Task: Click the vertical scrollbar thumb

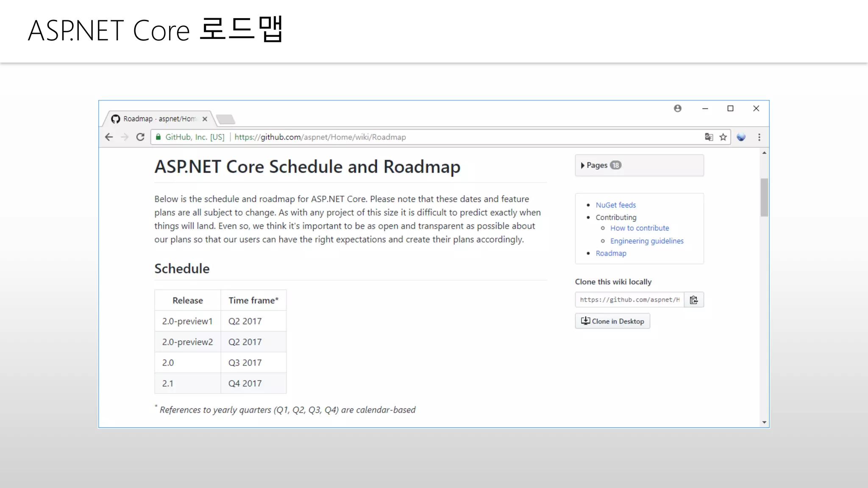Action: coord(764,197)
